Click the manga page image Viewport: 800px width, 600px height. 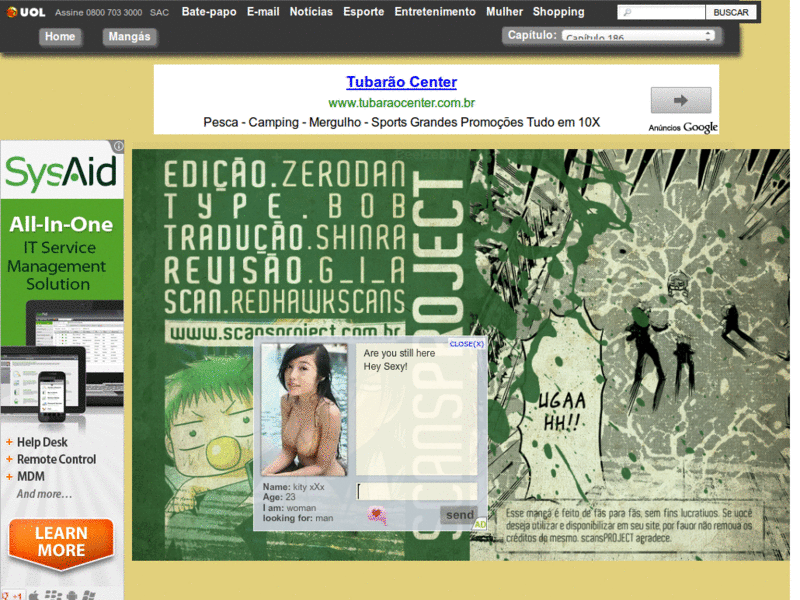(461, 355)
